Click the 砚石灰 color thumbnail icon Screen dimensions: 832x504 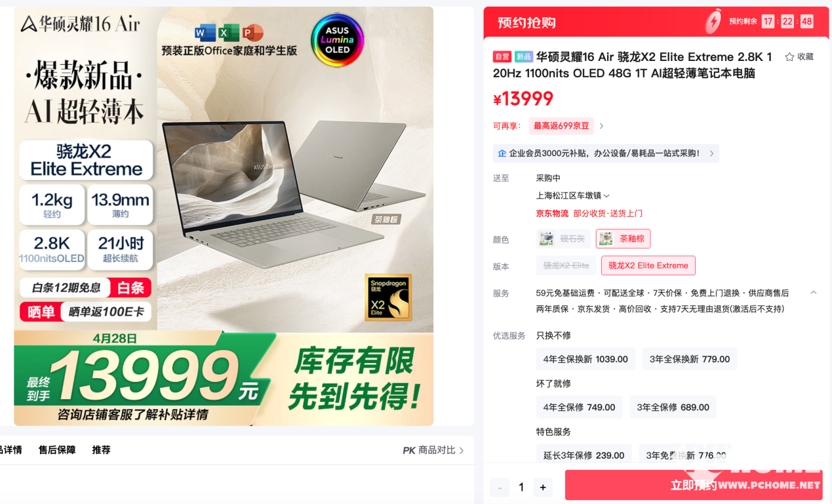click(x=546, y=239)
